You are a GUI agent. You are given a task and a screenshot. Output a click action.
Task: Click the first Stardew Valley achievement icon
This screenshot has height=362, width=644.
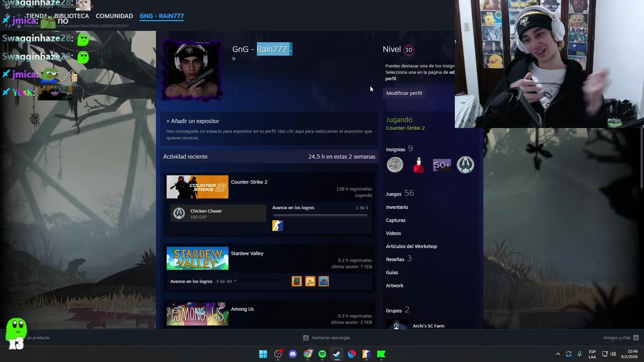point(297,282)
